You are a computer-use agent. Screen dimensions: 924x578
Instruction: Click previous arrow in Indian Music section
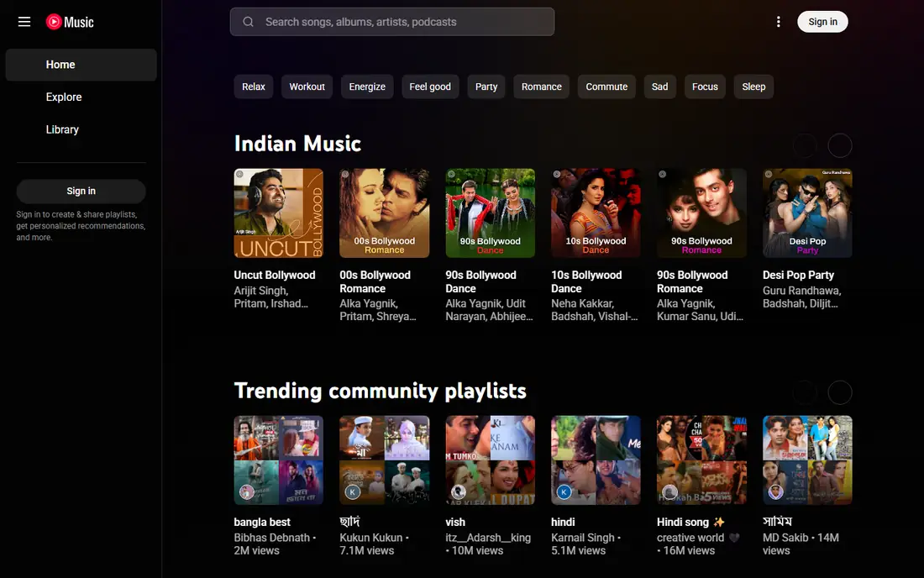tap(805, 145)
